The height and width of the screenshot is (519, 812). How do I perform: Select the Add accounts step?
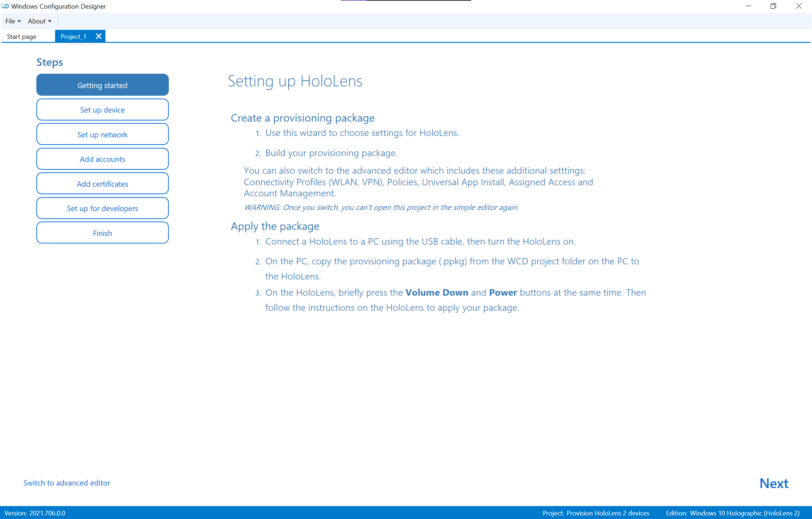point(102,158)
